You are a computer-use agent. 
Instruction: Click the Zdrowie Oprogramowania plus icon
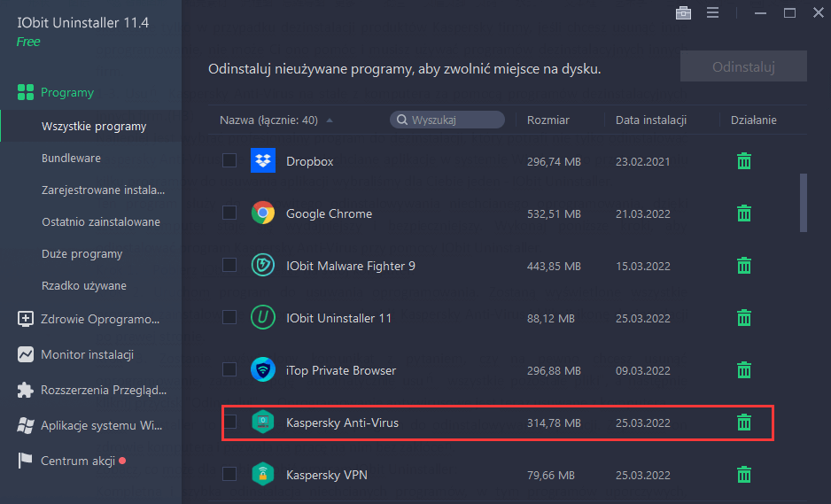pos(26,319)
